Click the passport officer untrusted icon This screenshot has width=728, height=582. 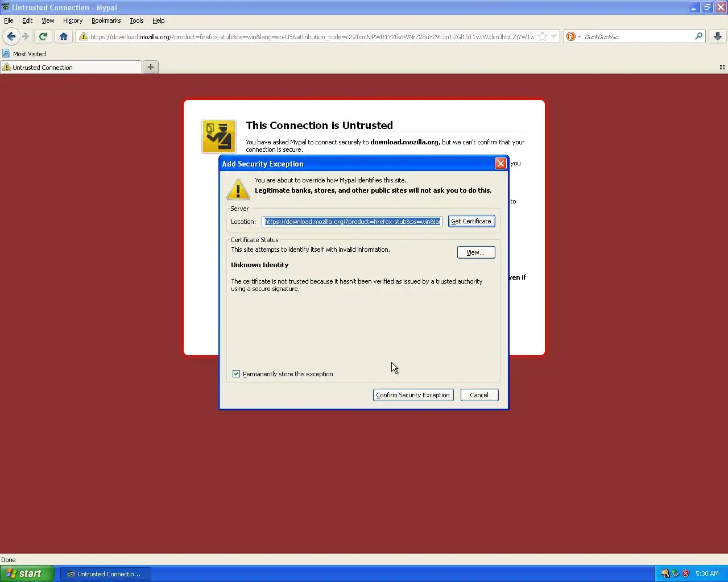(219, 136)
